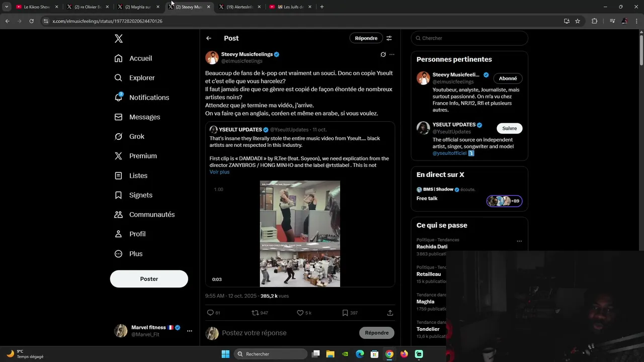Repost the tweet with 947 reposts
The width and height of the screenshot is (644, 362).
pos(260,313)
